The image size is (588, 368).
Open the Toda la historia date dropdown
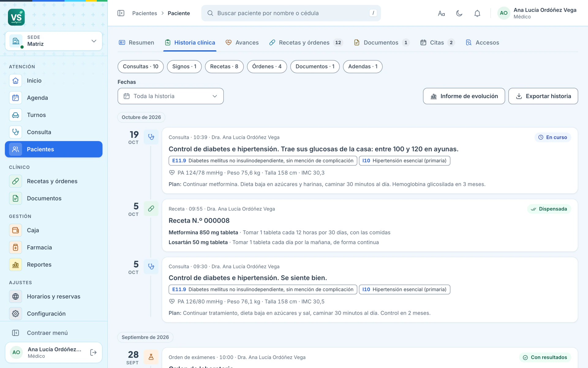click(x=171, y=96)
